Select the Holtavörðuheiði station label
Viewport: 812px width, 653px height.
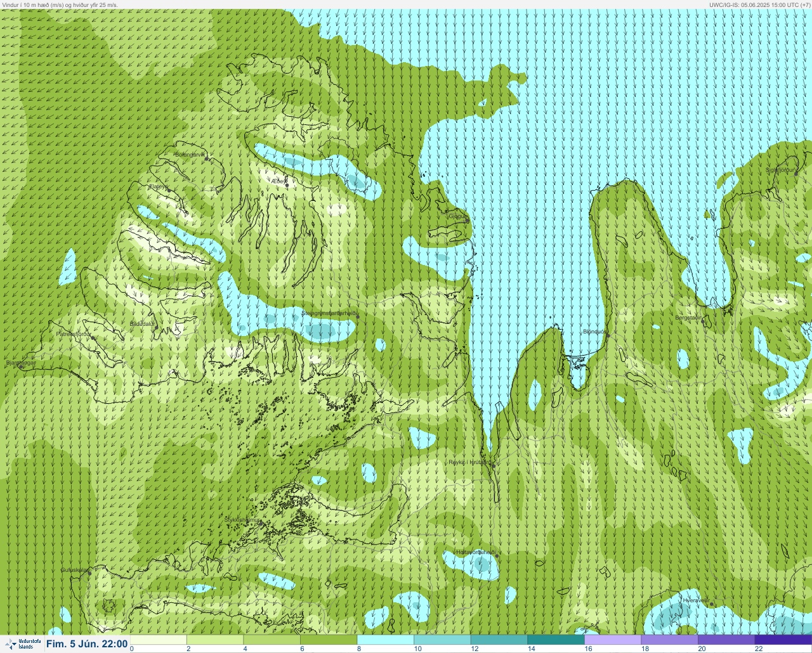pos(476,552)
